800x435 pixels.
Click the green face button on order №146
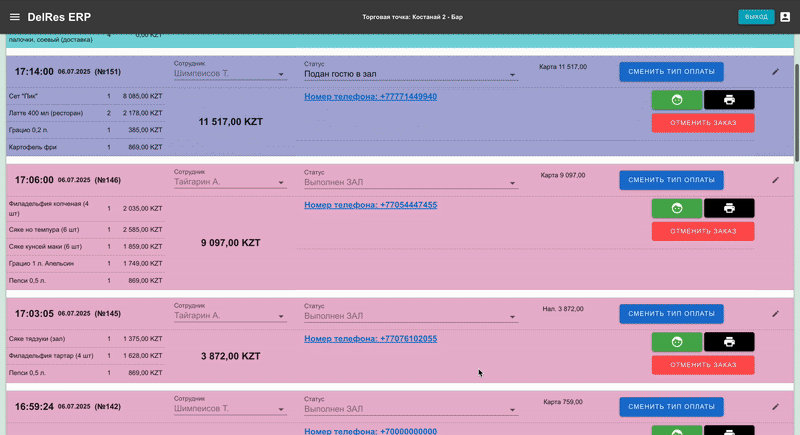[x=676, y=208]
